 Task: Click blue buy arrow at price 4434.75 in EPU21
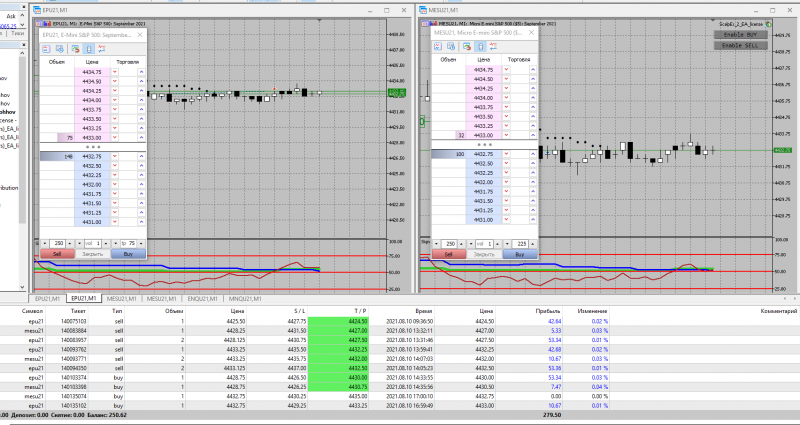141,72
